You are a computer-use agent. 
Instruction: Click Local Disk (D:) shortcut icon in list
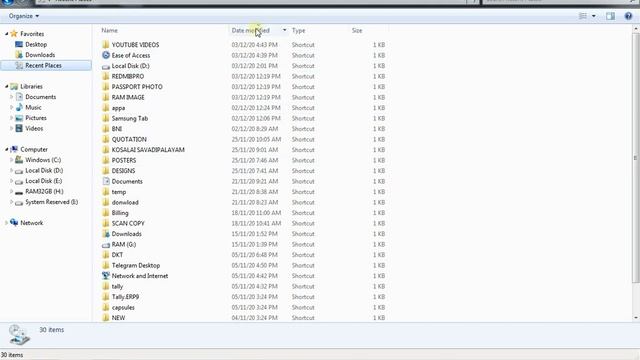[106, 66]
